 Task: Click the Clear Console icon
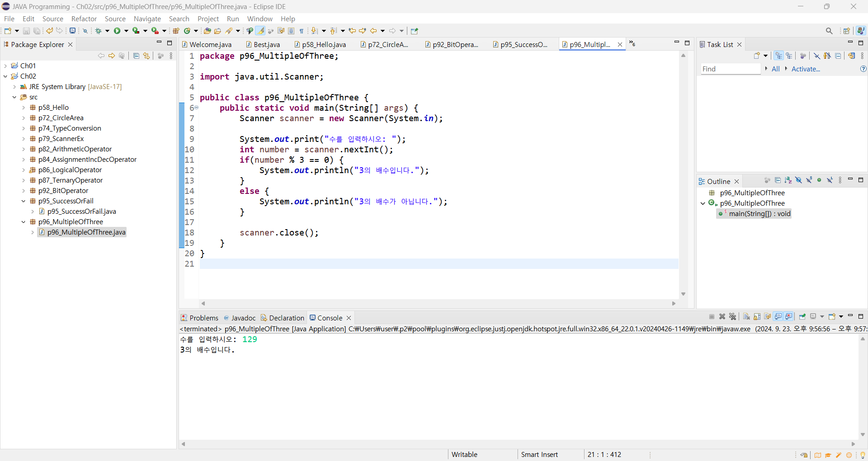(x=746, y=316)
